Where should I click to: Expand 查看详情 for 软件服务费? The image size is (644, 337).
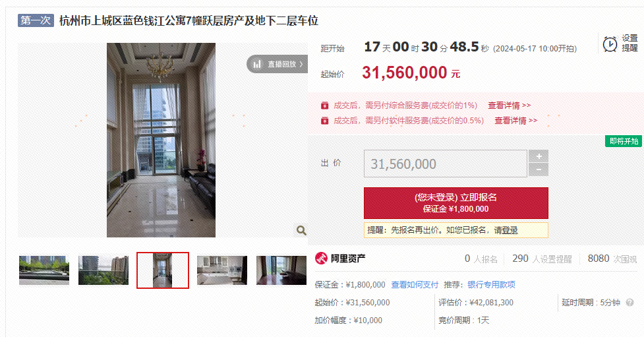516,121
